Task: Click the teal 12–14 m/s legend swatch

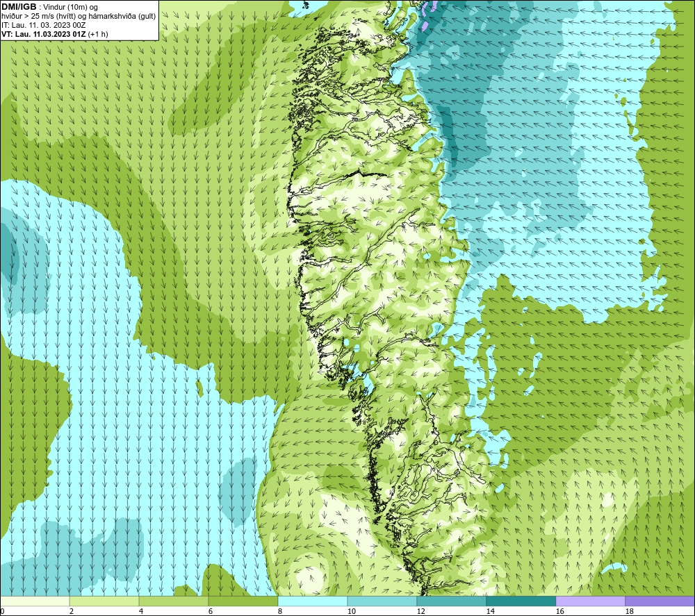Action: click(x=451, y=601)
